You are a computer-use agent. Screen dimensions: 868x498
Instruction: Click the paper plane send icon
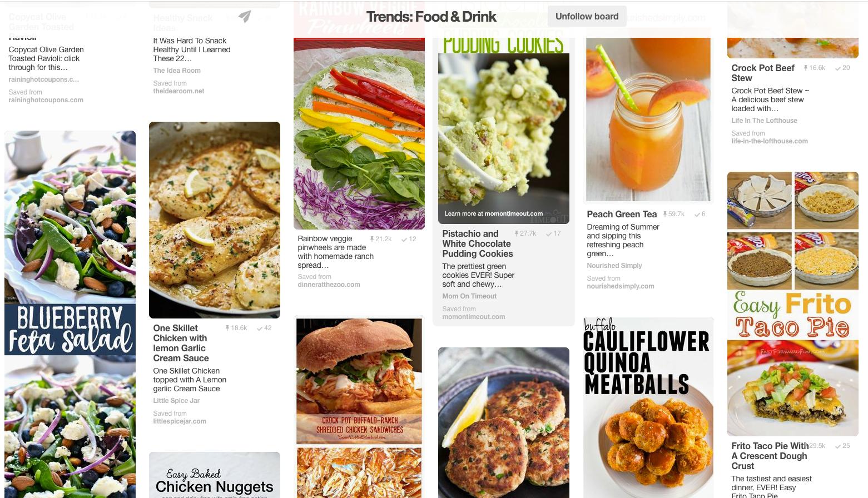tap(245, 17)
